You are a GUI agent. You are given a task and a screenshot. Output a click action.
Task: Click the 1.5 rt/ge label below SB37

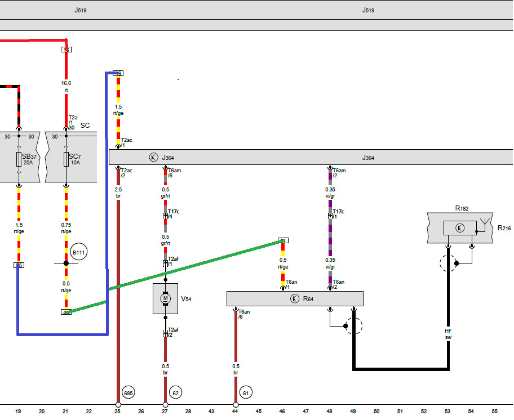tap(19, 228)
